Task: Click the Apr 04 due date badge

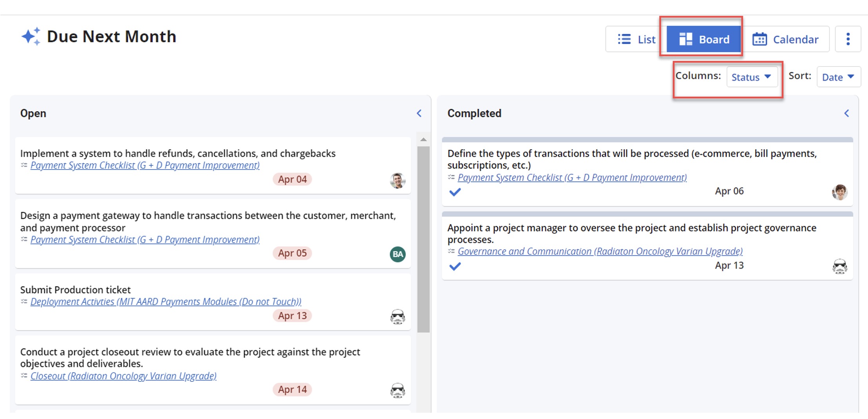Action: pos(292,179)
